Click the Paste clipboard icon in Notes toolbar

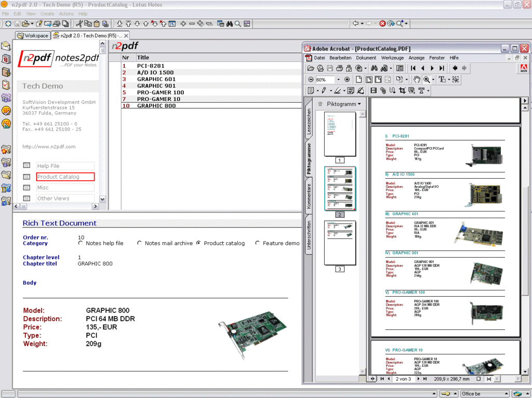[x=97, y=23]
